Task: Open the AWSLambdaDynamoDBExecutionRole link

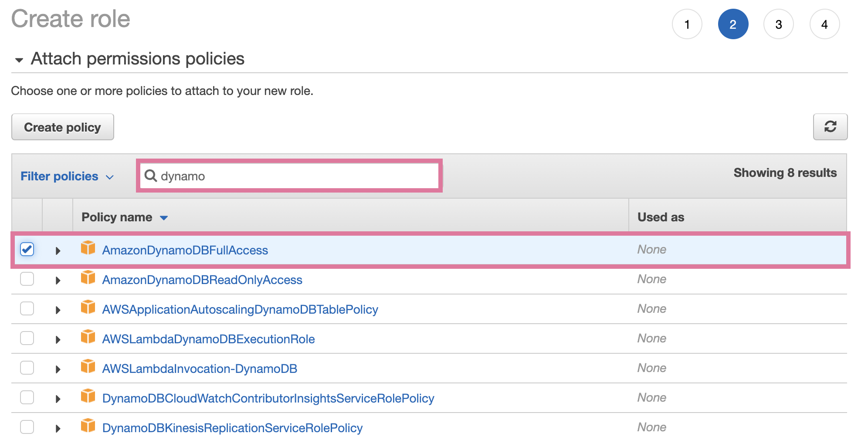Action: coord(208,339)
